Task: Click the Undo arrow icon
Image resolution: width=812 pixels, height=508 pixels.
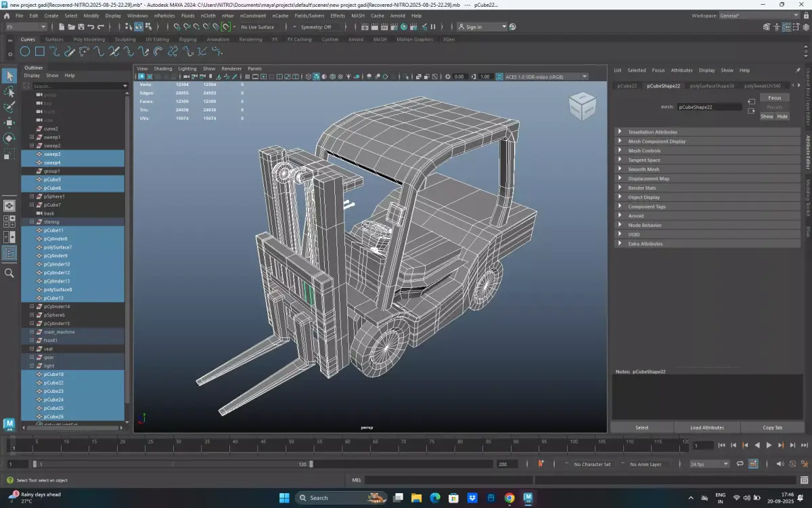Action: click(x=91, y=27)
